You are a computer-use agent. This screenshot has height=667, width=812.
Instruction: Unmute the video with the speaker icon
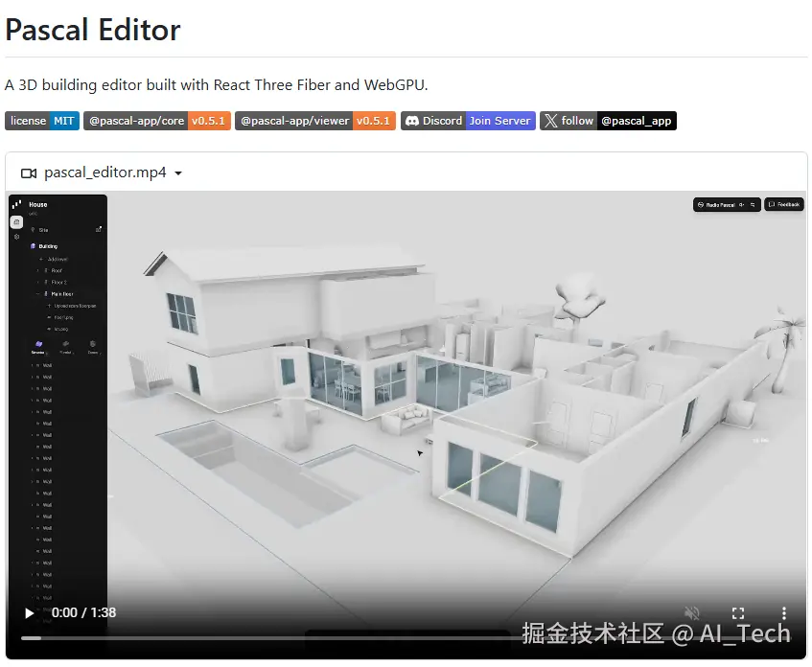pyautogui.click(x=691, y=613)
